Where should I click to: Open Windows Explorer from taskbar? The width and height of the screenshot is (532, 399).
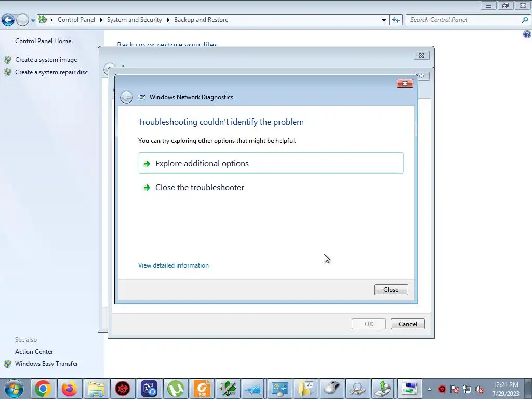pos(96,389)
